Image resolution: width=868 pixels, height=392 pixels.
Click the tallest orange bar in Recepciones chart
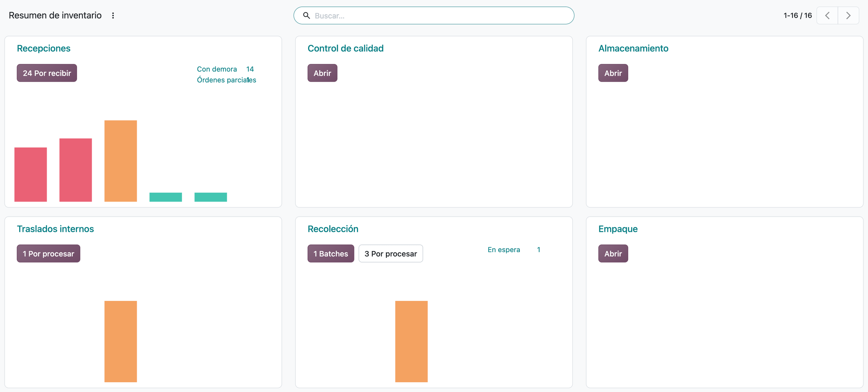tap(120, 161)
